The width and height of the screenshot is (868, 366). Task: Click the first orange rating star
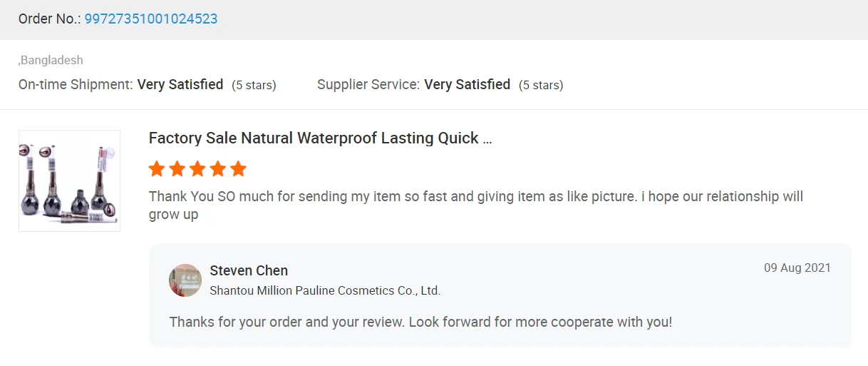(157, 169)
